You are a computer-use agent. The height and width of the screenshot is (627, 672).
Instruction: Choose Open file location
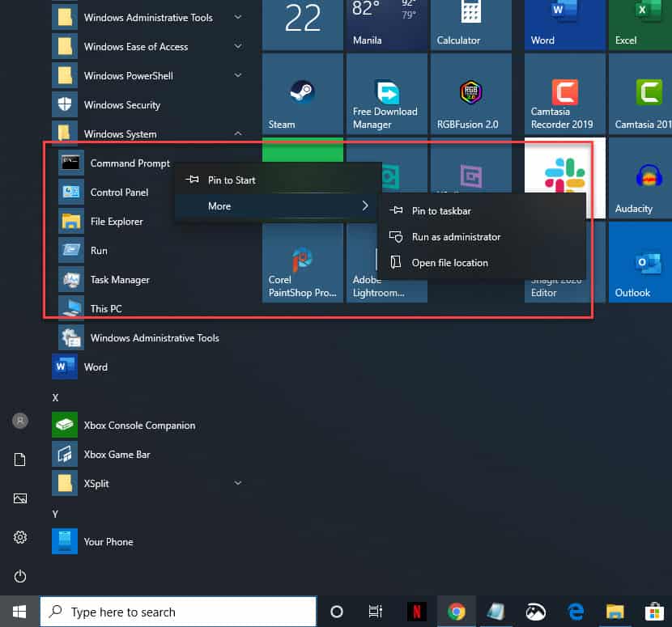click(482, 263)
